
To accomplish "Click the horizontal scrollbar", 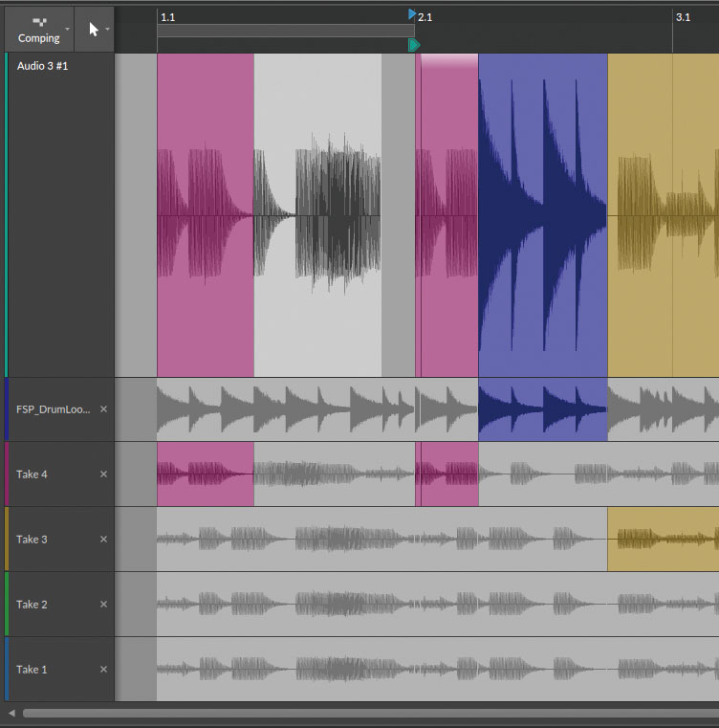I will 371,713.
